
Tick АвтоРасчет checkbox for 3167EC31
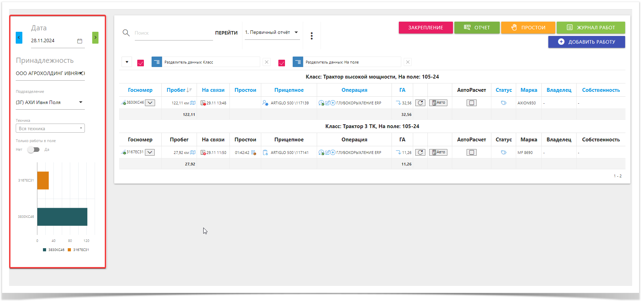(x=471, y=152)
